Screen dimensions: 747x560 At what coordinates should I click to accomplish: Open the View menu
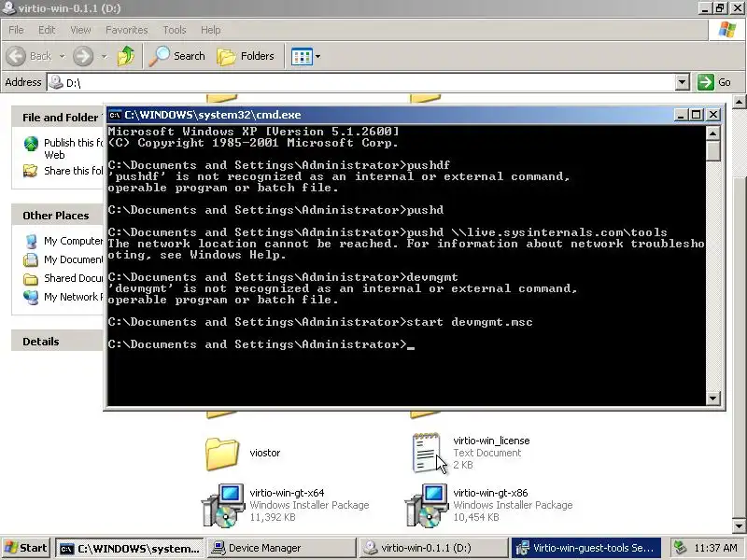click(80, 30)
